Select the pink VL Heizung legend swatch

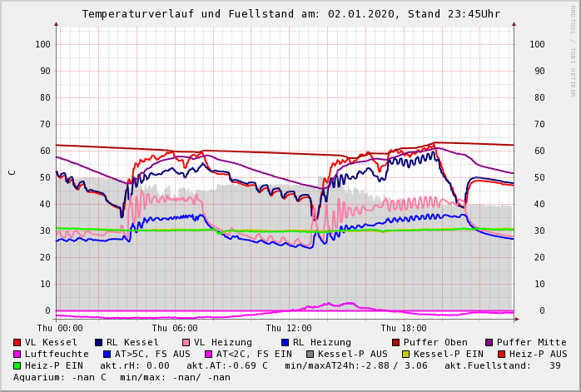click(186, 342)
